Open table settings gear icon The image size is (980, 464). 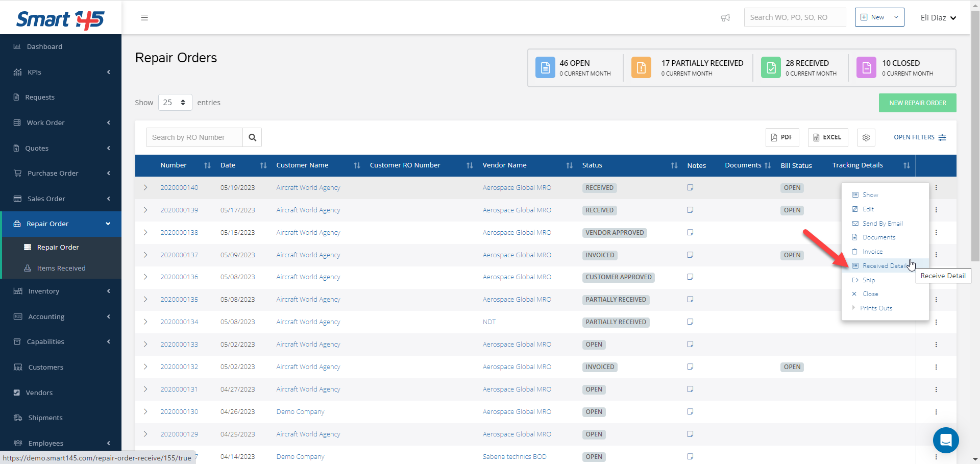[866, 137]
